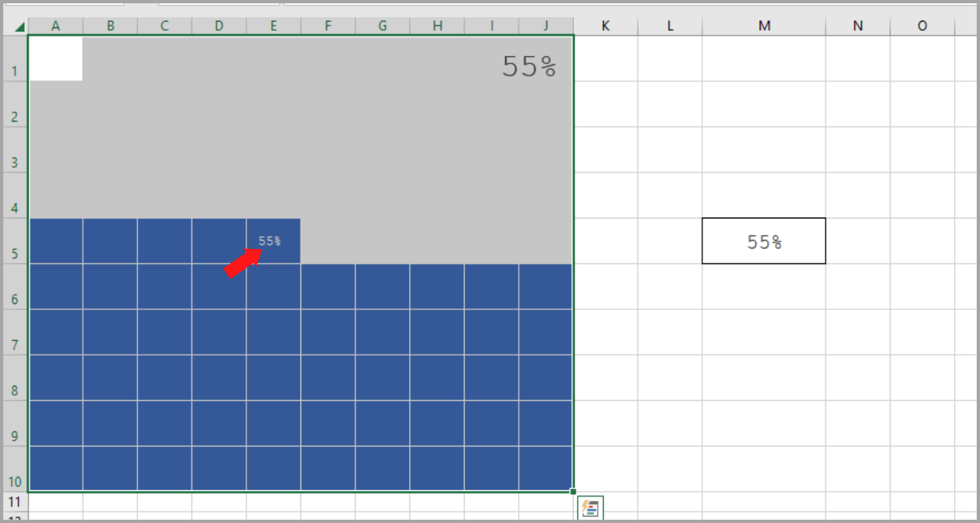Select the row 10 header
The width and height of the screenshot is (980, 523).
(x=14, y=469)
